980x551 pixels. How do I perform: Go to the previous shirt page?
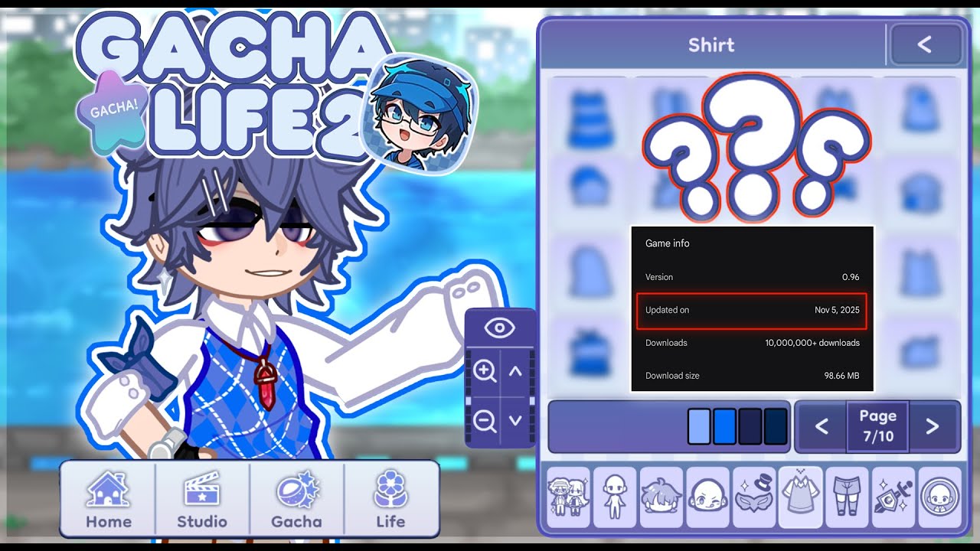[x=822, y=426]
